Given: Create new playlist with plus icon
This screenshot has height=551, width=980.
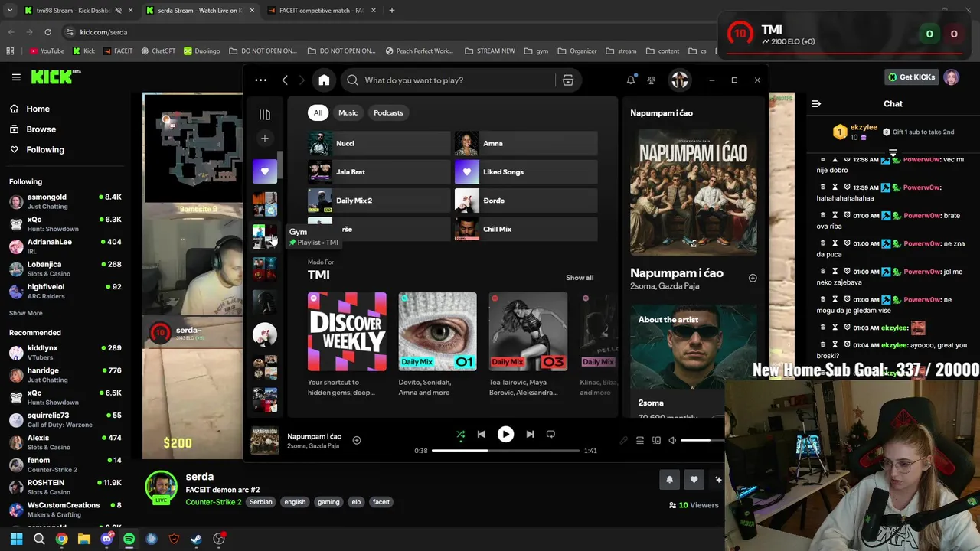Looking at the screenshot, I should (265, 139).
